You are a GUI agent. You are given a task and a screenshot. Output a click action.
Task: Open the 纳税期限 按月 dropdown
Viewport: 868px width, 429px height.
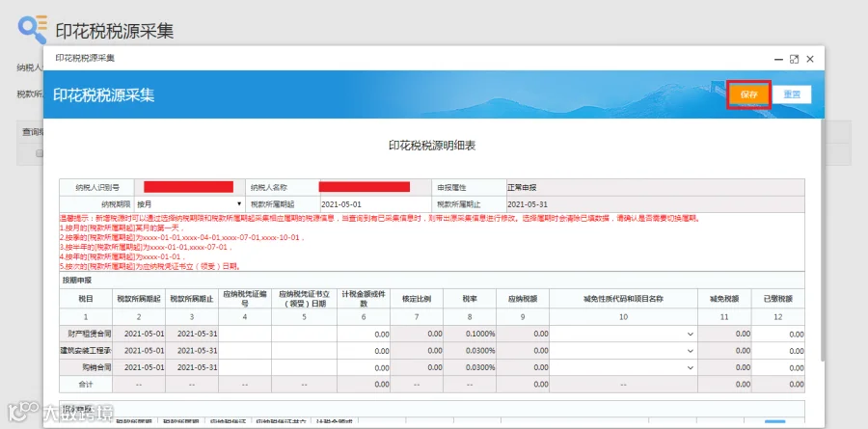189,204
